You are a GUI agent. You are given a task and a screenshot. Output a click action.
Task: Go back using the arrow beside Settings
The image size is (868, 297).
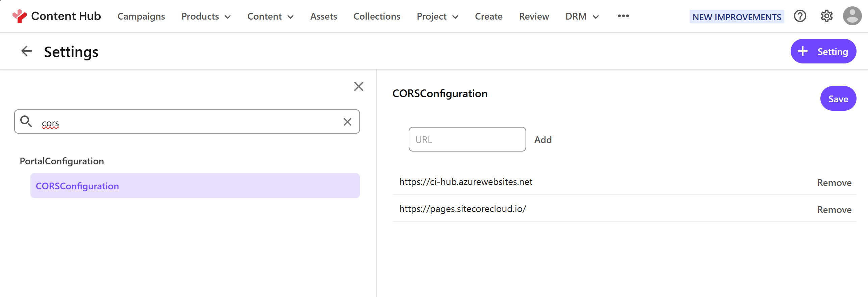(26, 51)
